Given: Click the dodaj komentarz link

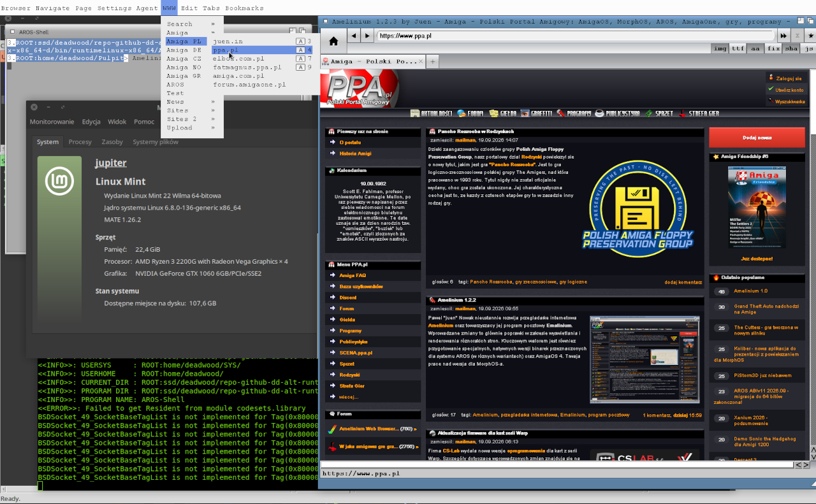Looking at the screenshot, I should point(683,282).
